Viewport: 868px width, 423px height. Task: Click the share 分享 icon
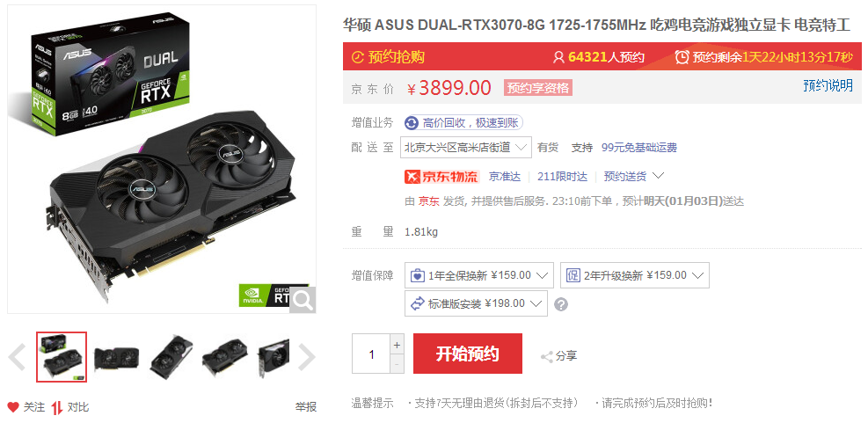pyautogui.click(x=547, y=356)
